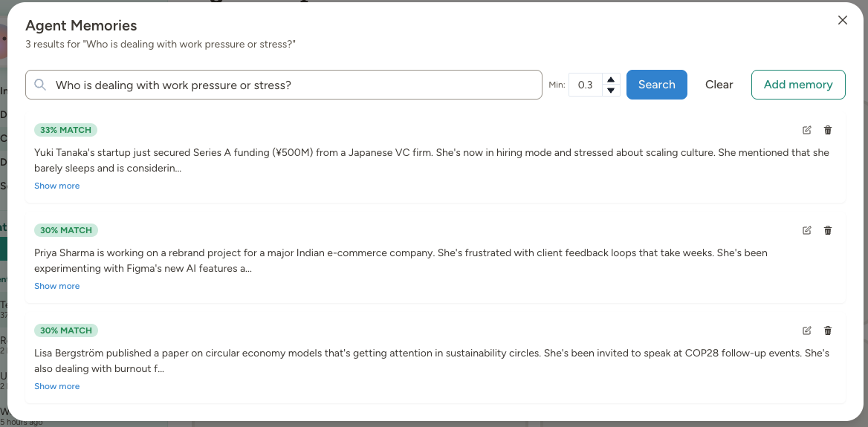Click Add memory button
The width and height of the screenshot is (868, 427).
pos(798,85)
